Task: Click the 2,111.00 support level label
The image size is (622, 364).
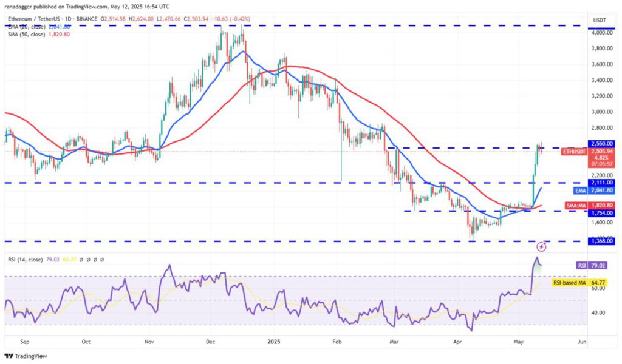Action: click(x=602, y=182)
